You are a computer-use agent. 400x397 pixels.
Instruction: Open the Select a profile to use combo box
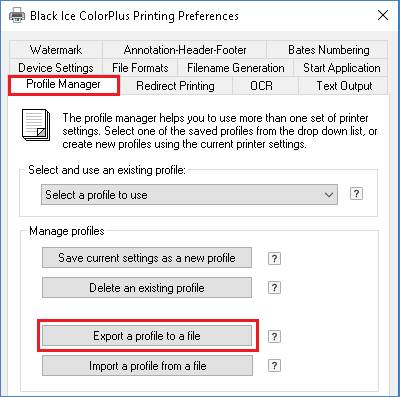tap(189, 195)
